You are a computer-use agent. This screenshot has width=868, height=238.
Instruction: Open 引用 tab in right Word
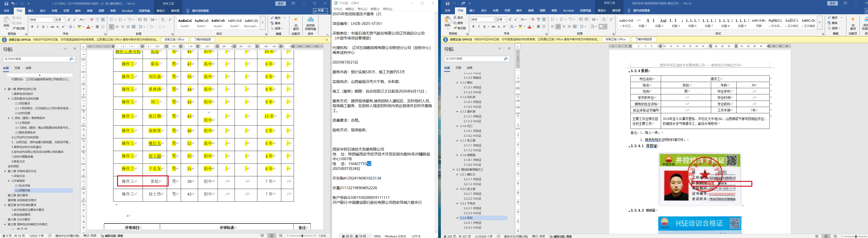[x=507, y=11]
